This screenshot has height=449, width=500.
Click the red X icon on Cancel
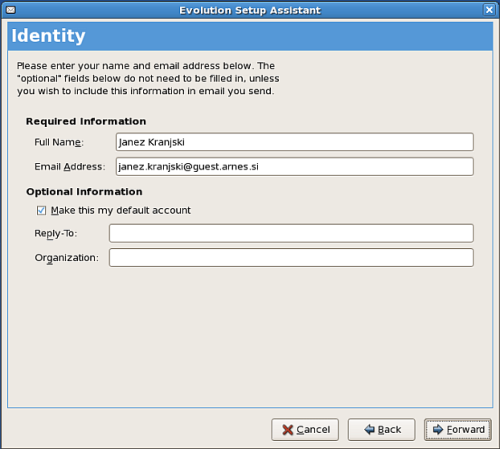[287, 430]
